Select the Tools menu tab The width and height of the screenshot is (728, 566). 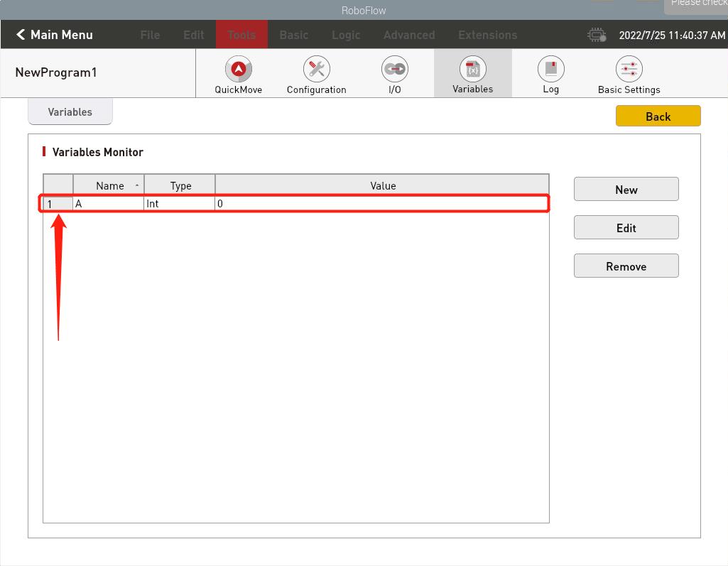[241, 35]
